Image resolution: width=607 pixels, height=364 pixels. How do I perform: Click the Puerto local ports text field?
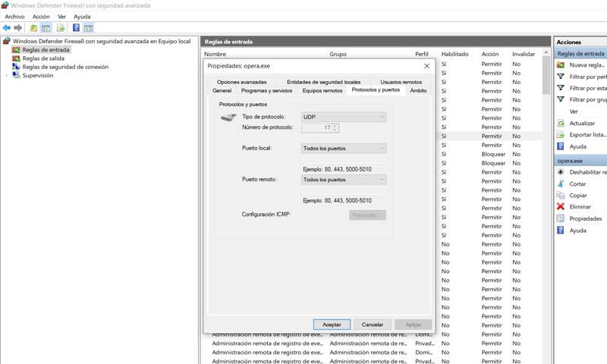point(344,159)
